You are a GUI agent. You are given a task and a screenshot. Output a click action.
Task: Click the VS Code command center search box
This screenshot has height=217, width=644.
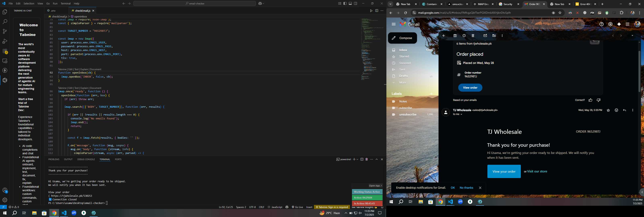(x=194, y=3)
